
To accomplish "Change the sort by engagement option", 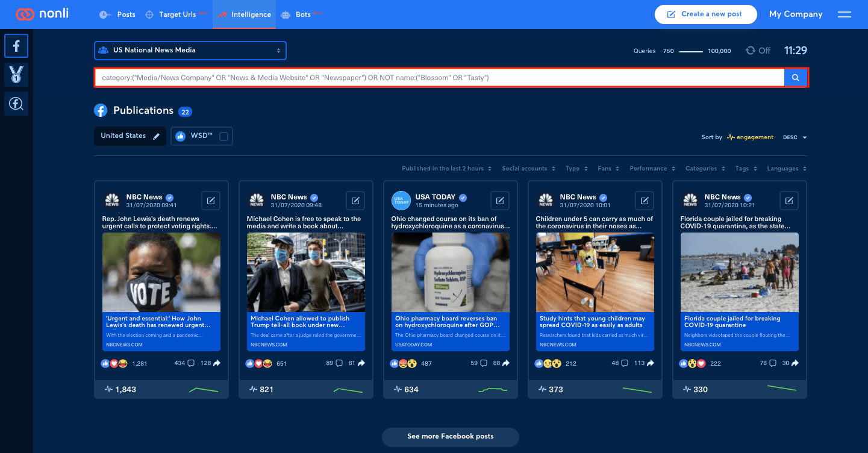I will pos(751,137).
